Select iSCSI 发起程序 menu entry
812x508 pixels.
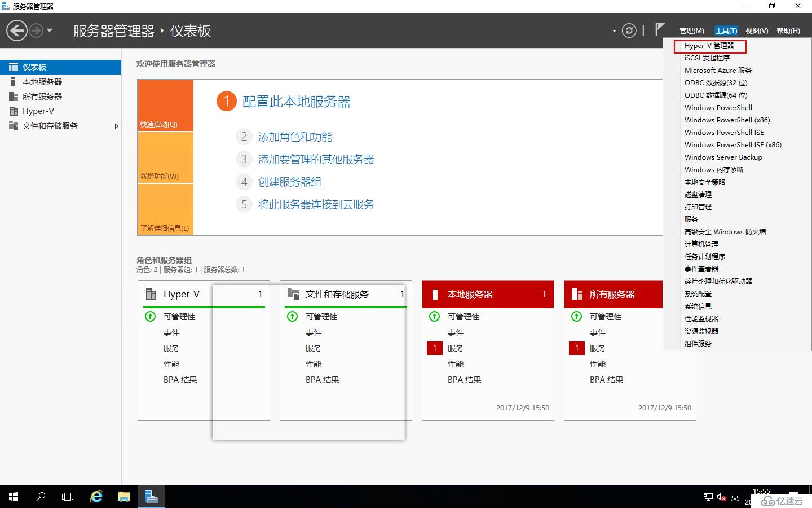[707, 58]
